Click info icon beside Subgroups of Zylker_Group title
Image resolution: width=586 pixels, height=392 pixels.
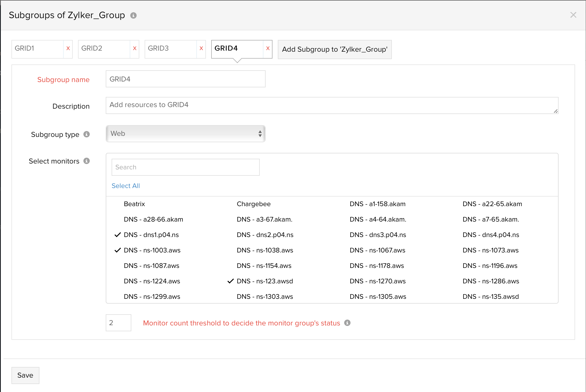coord(133,15)
